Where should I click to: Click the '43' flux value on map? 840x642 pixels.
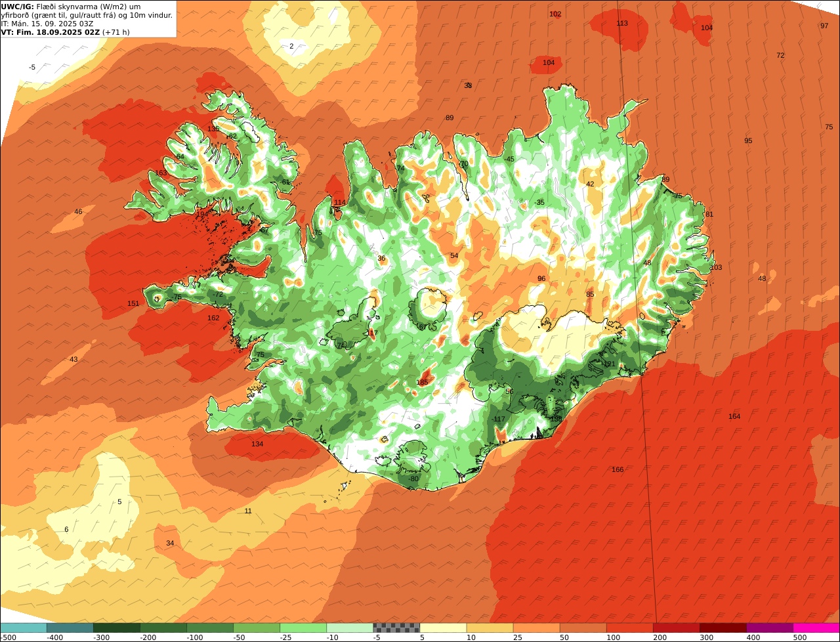pos(73,359)
